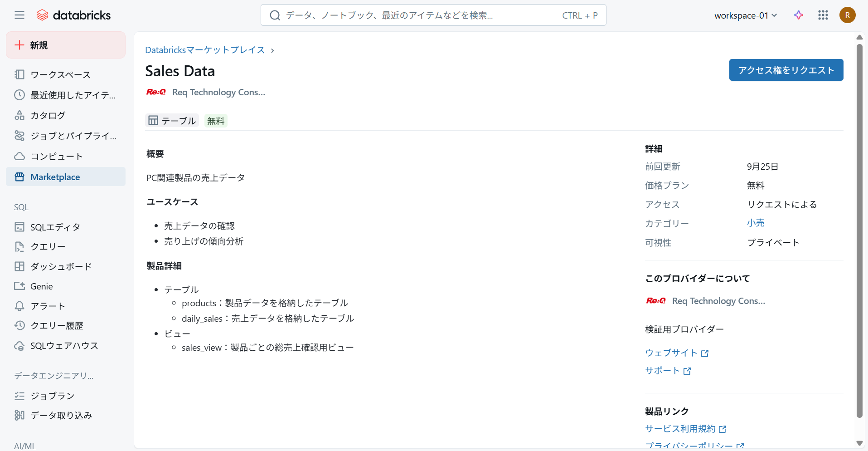The image size is (868, 451).
Task: Open the サービス利用規約 link
Action: (686, 429)
